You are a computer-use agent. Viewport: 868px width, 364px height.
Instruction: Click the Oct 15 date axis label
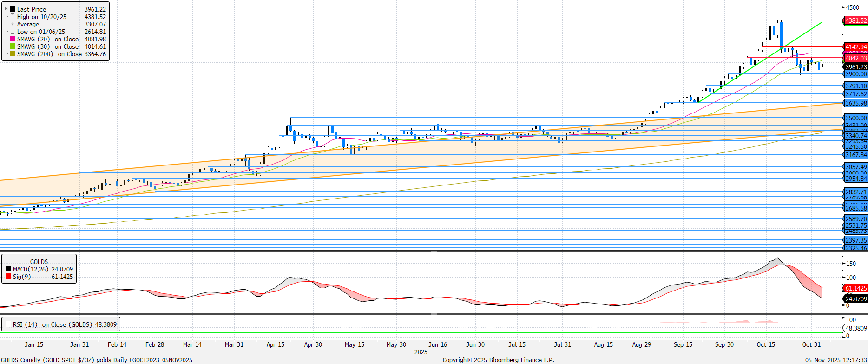tap(766, 344)
